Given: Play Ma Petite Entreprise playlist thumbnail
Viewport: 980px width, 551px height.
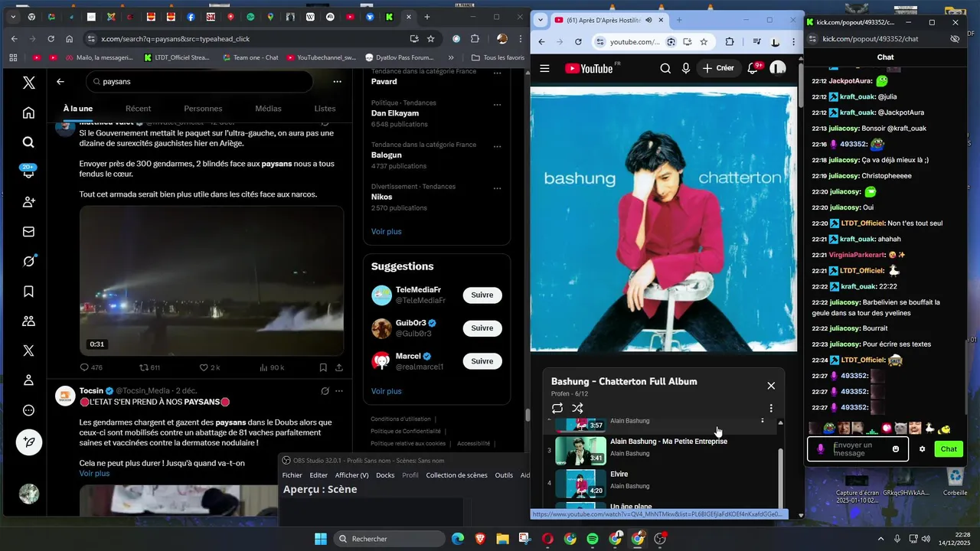Looking at the screenshot, I should 580,451.
